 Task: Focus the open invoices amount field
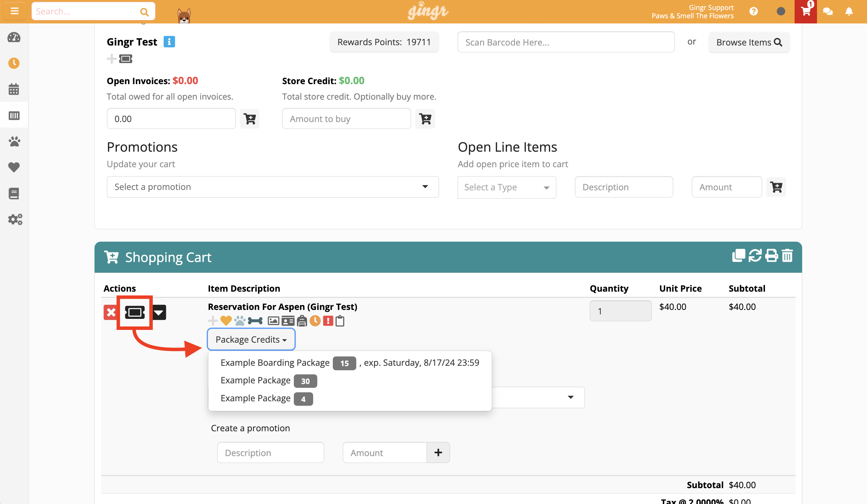click(171, 119)
